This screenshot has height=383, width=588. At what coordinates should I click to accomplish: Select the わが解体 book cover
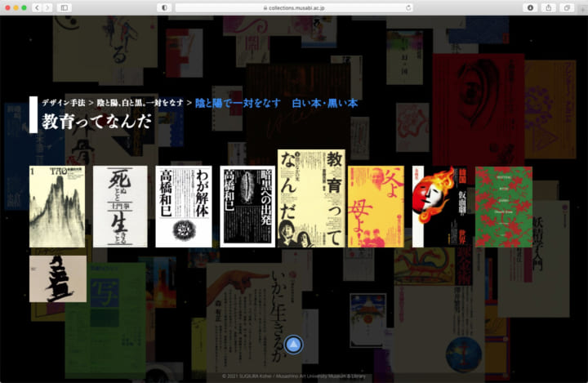click(x=184, y=207)
